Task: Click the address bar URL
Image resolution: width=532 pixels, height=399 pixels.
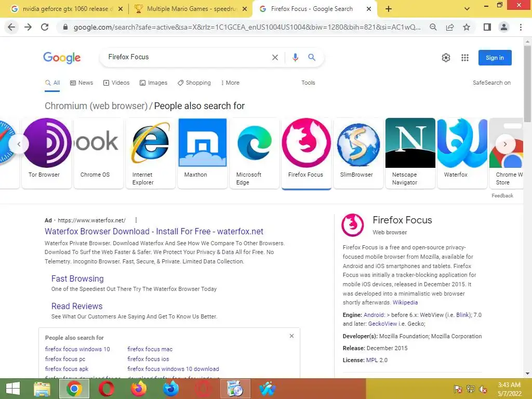Action: click(247, 27)
